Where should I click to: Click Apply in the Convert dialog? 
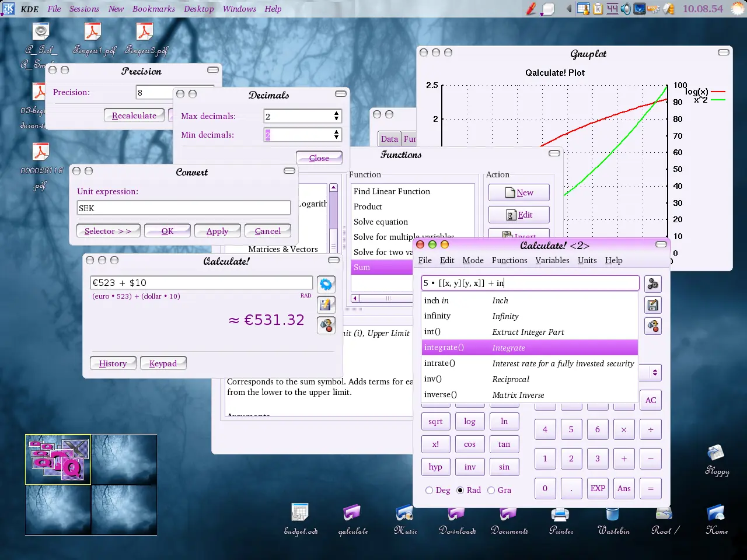tap(217, 231)
